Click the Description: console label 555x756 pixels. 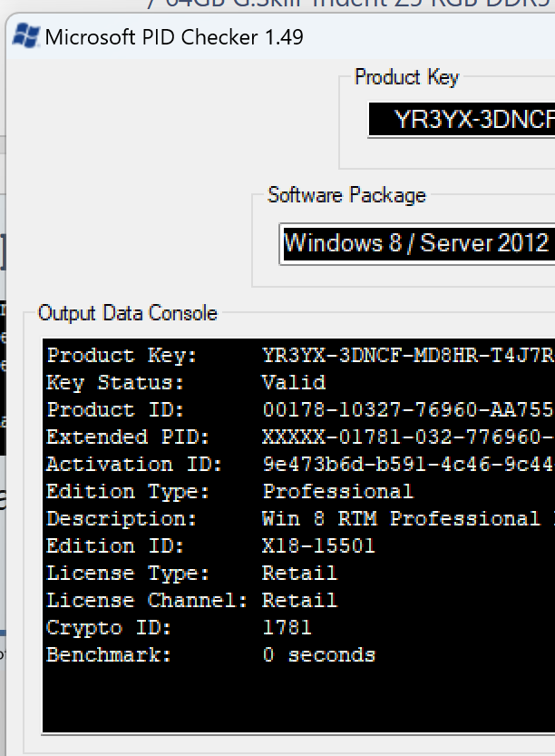(122, 519)
